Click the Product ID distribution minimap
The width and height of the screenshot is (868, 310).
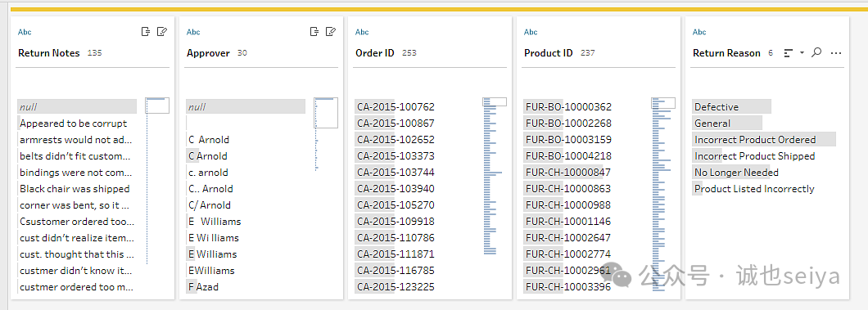663,195
